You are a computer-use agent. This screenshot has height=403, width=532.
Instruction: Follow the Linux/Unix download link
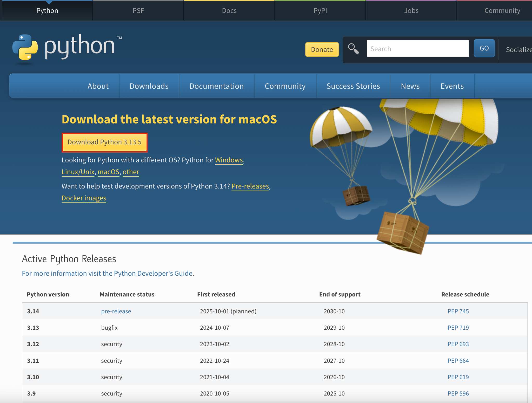coord(78,172)
